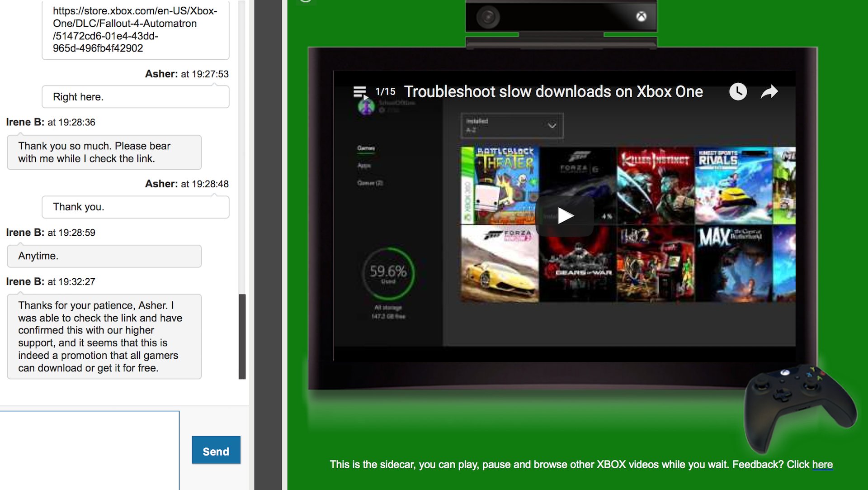Click the 'Asher: at 19:27:53' timestamp
This screenshot has width=868, height=490.
pos(187,74)
